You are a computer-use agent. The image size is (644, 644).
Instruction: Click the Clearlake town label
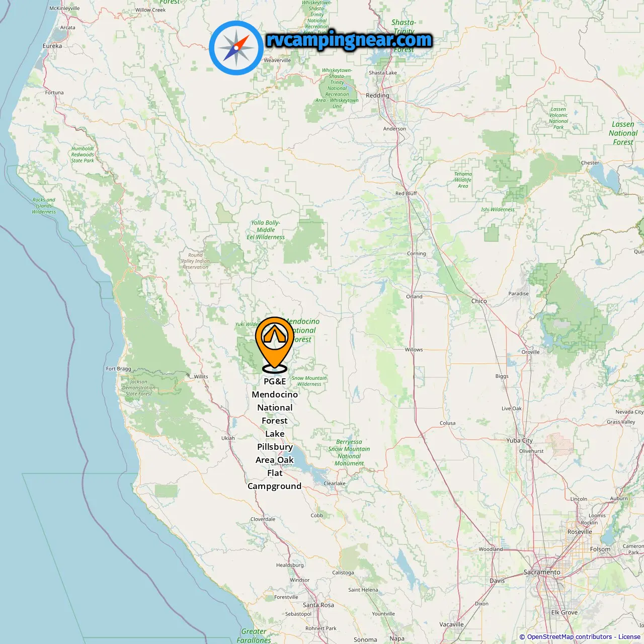pyautogui.click(x=335, y=484)
